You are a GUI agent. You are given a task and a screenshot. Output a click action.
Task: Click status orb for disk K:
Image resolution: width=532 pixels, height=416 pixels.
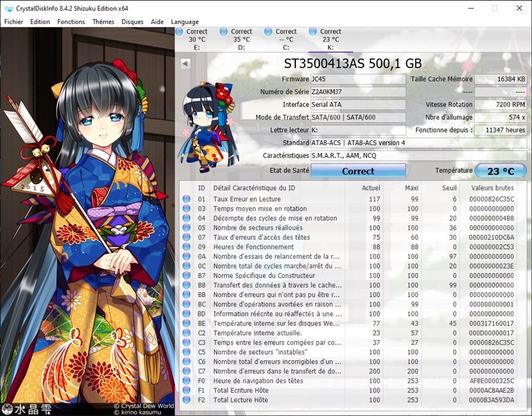(x=313, y=31)
